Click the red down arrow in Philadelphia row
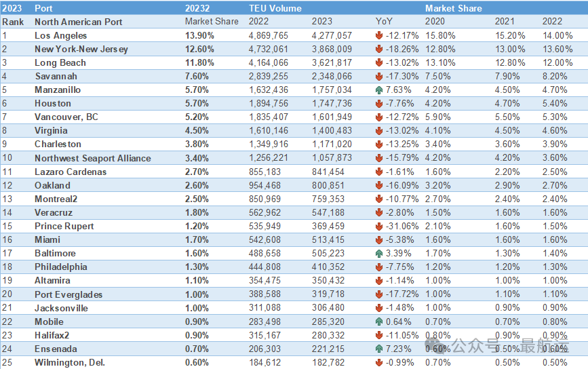The width and height of the screenshot is (588, 369). point(378,267)
